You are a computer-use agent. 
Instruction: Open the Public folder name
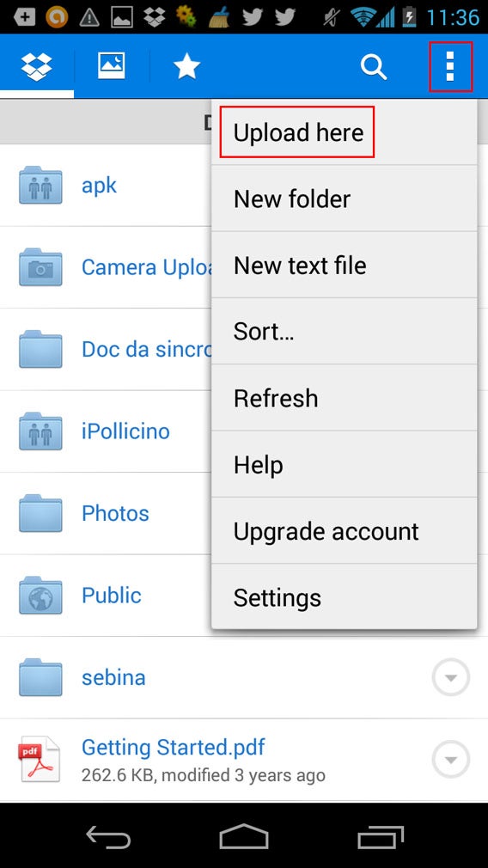[x=111, y=595]
